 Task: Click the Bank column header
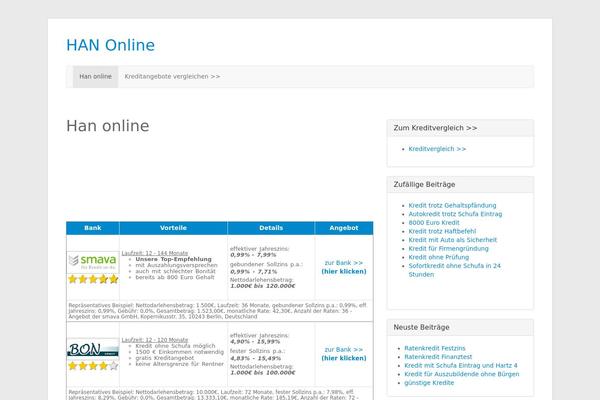[x=93, y=228]
